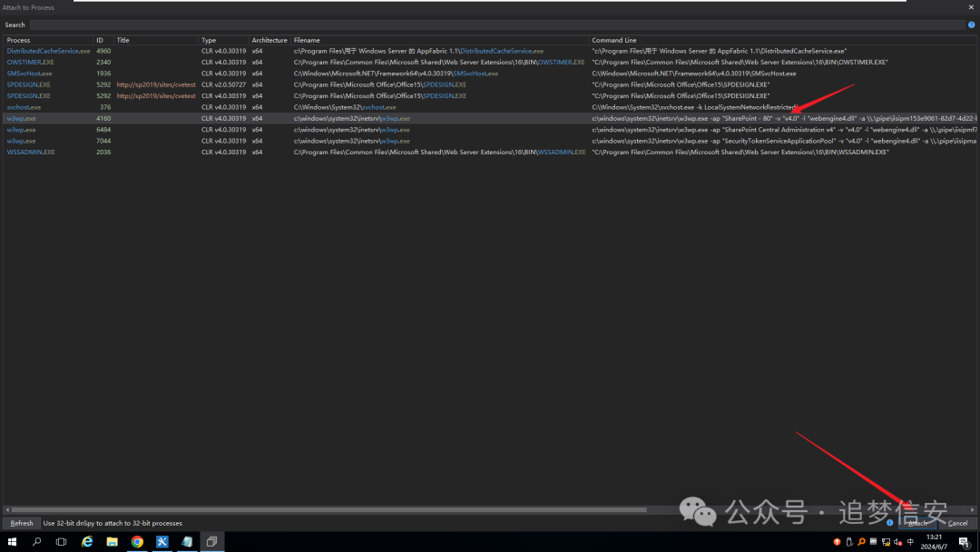The height and width of the screenshot is (552, 980).
Task: Click the Attach button
Action: point(916,523)
